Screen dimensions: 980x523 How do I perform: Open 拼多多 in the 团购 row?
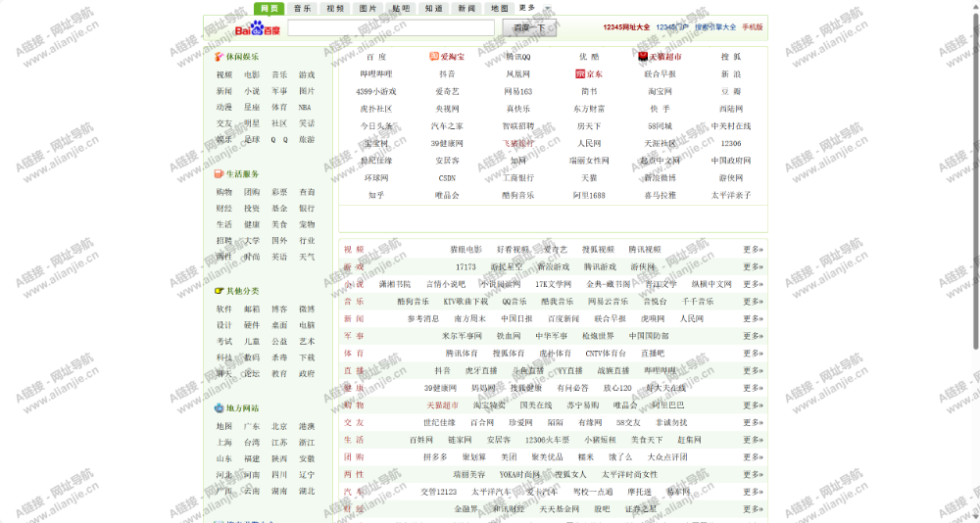pyautogui.click(x=436, y=457)
